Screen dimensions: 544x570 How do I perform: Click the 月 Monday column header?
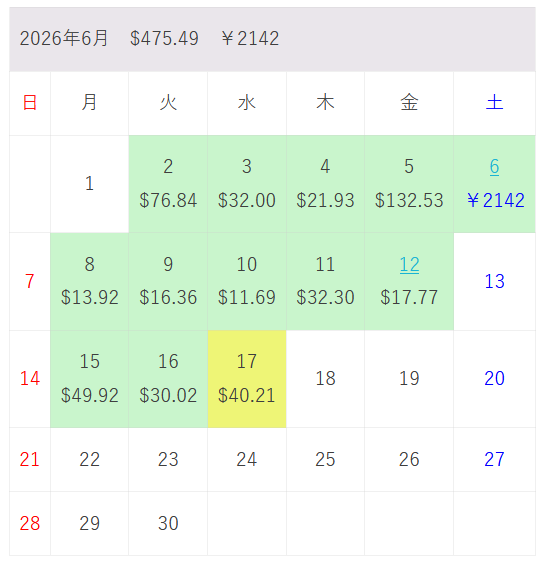point(89,103)
